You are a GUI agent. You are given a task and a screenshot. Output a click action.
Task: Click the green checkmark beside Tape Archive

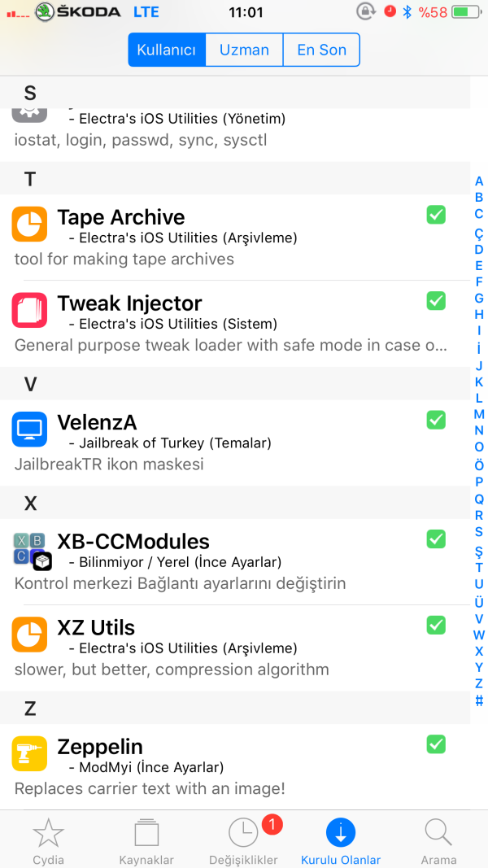(436, 215)
